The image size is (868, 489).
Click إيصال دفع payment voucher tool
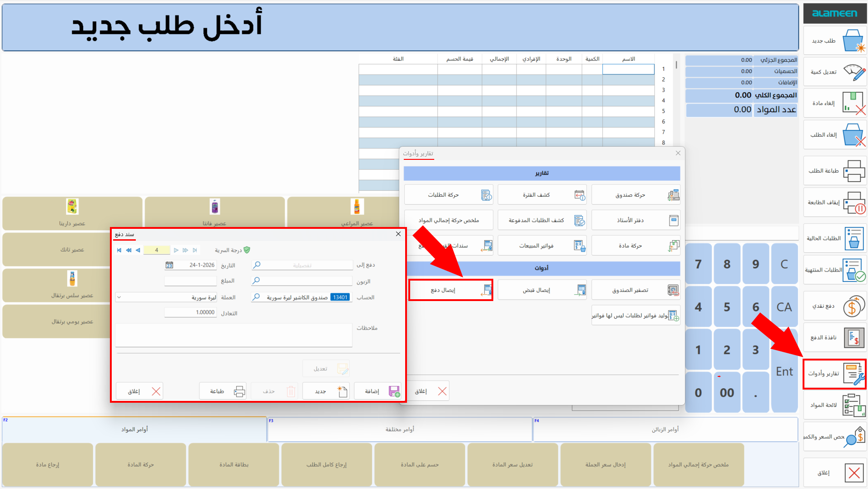pos(451,290)
